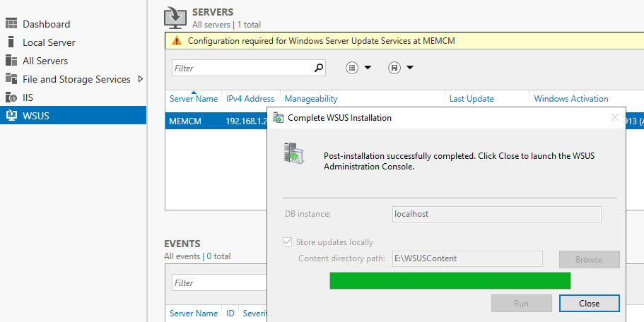Sort by Server Name column header
The image size is (644, 322).
pos(193,99)
